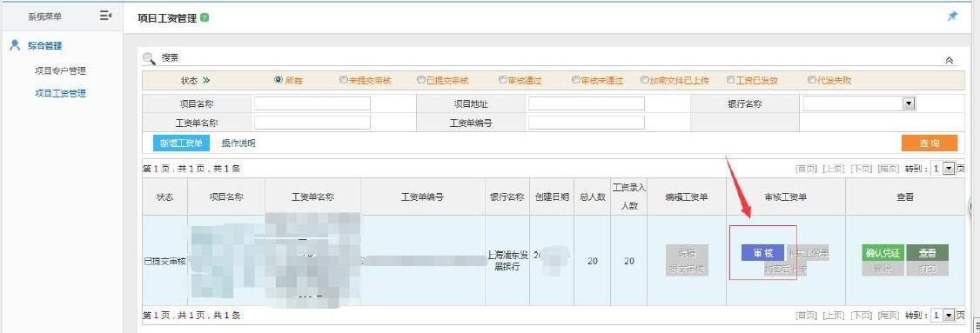The height and width of the screenshot is (333, 980).
Task: Collapse the 系统菜单 sidebar with the menu icon
Action: 105,16
